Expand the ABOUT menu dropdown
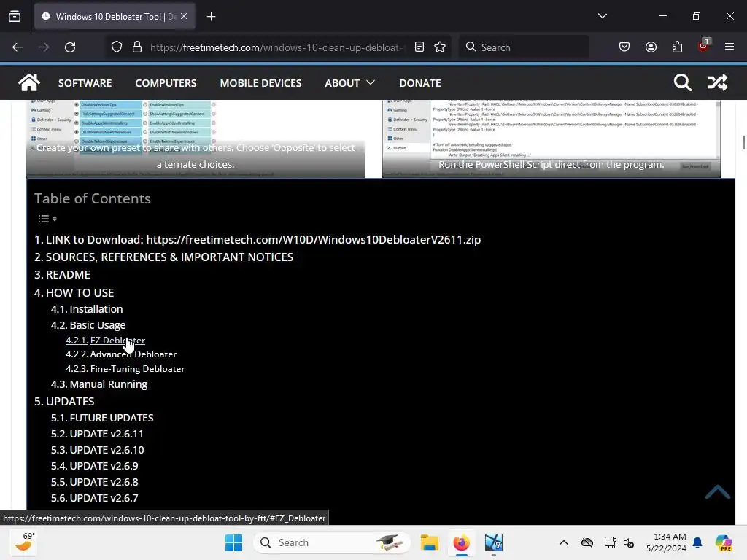747x560 pixels. (x=349, y=83)
